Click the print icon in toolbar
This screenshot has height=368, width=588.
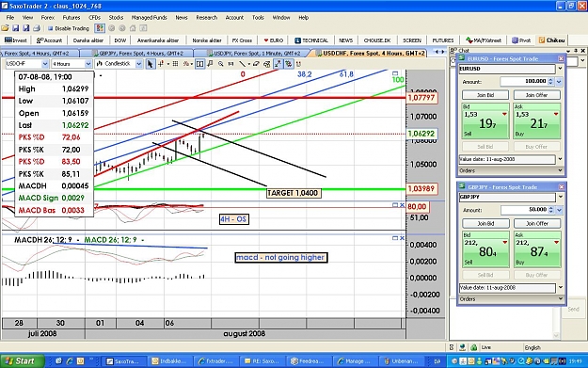pos(37,28)
